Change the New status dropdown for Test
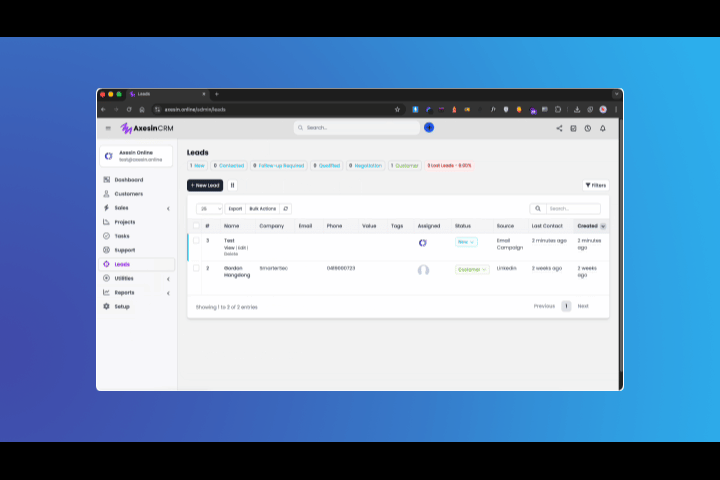This screenshot has width=720, height=480. coord(467,242)
